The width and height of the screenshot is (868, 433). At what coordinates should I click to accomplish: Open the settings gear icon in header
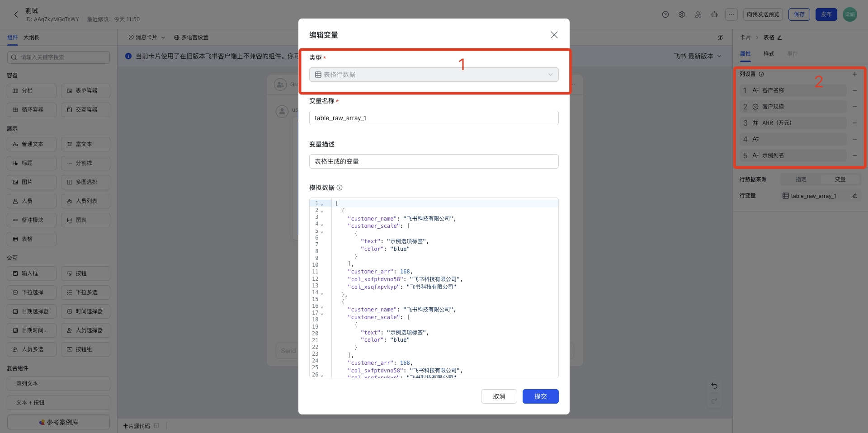tap(681, 14)
